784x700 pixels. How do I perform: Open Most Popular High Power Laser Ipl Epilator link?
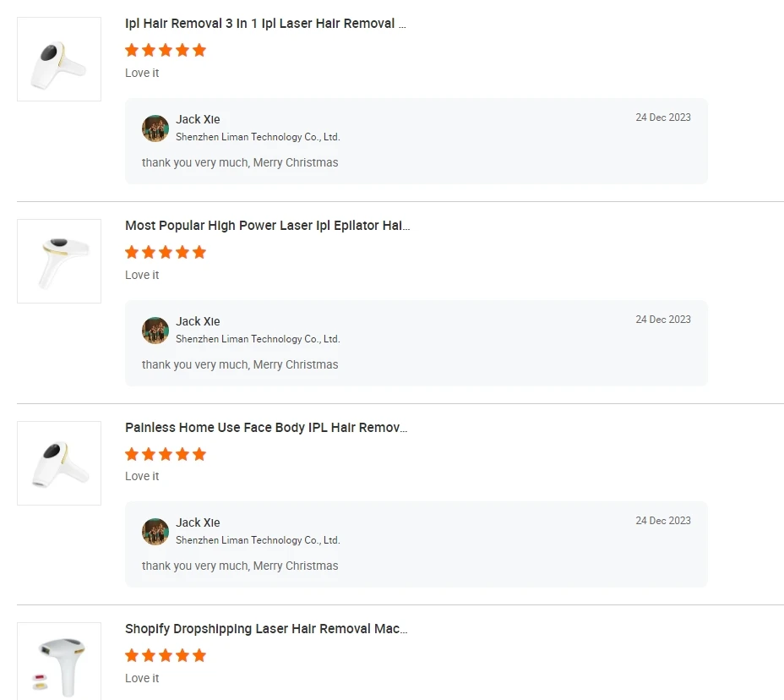[267, 226]
